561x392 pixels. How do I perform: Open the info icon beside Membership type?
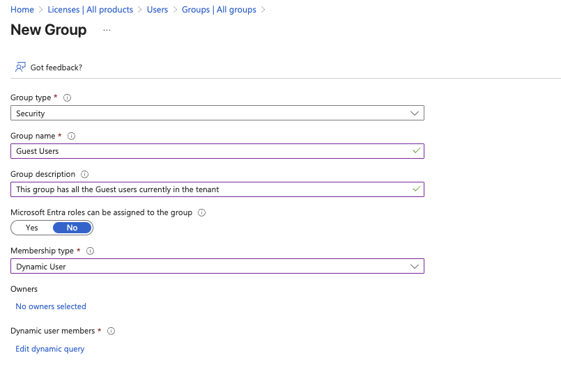[90, 251]
